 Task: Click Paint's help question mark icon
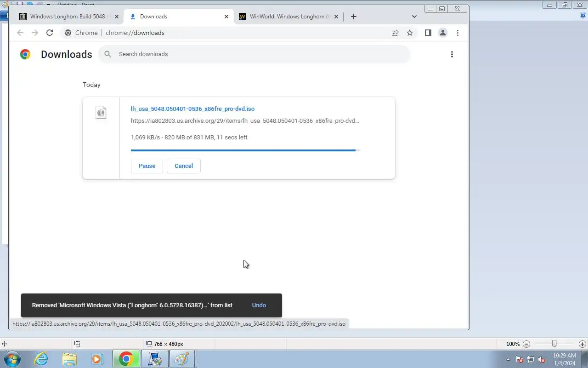point(583,15)
